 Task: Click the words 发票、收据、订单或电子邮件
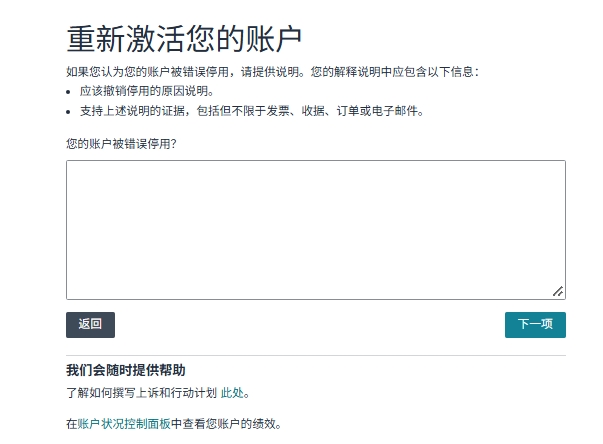click(345, 111)
